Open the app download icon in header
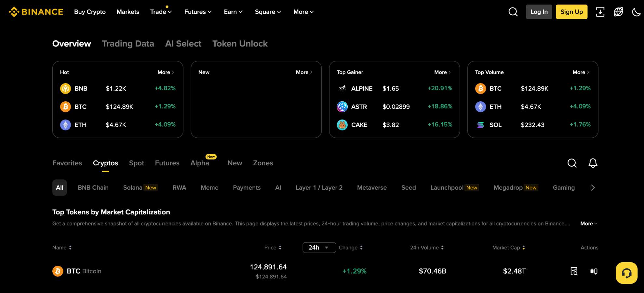 [600, 12]
